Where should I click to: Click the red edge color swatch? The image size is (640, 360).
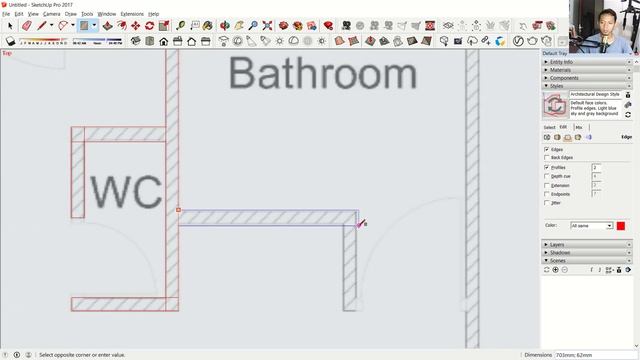point(621,226)
